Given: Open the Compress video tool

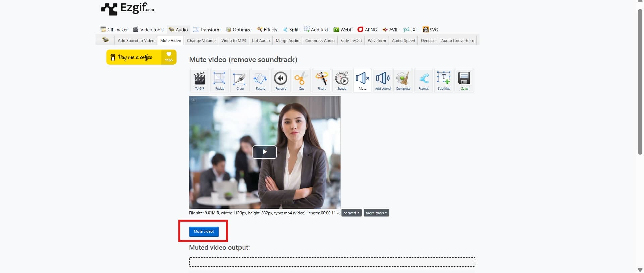Looking at the screenshot, I should pyautogui.click(x=403, y=81).
